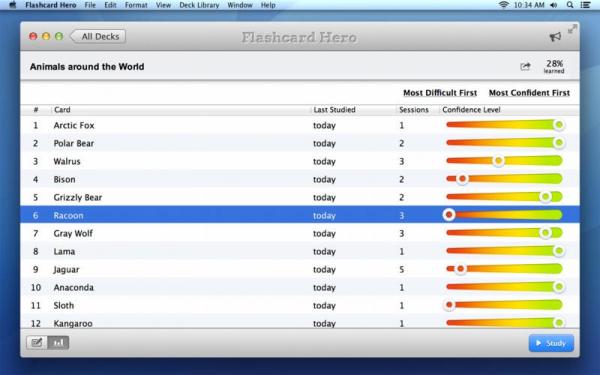The image size is (600, 375).
Task: Open the Help menu
Action: tap(268, 5)
